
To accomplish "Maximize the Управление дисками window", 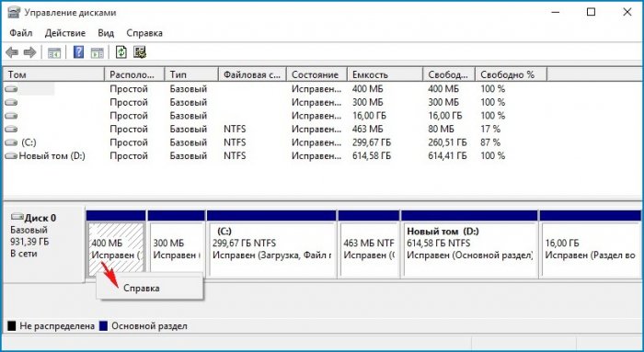I will [x=591, y=12].
